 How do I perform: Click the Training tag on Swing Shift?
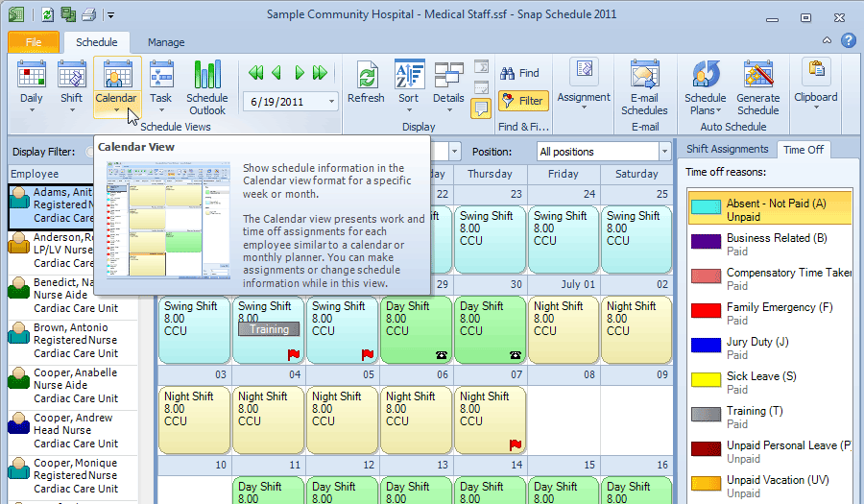click(269, 329)
